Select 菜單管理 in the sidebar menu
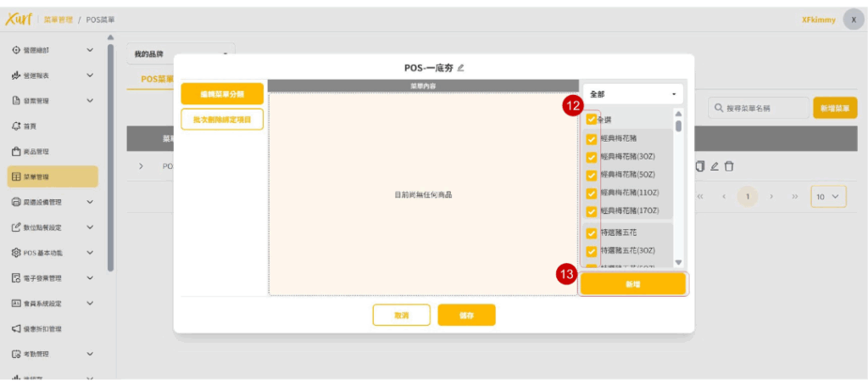The image size is (868, 386). (x=53, y=176)
